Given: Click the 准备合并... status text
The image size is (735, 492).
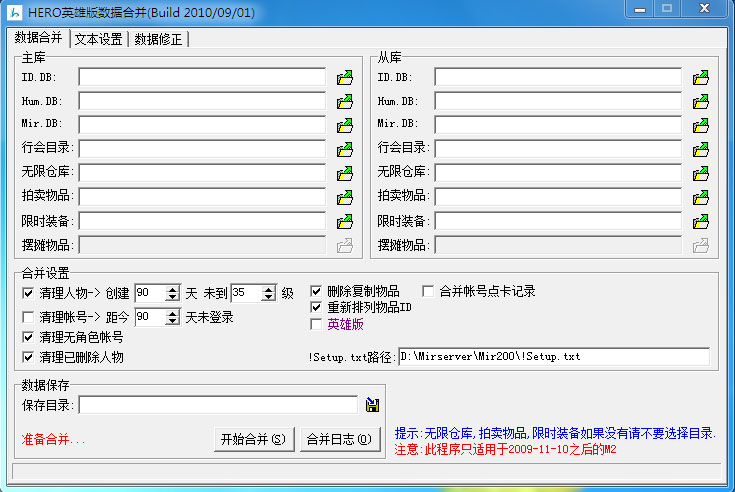Looking at the screenshot, I should [53, 440].
